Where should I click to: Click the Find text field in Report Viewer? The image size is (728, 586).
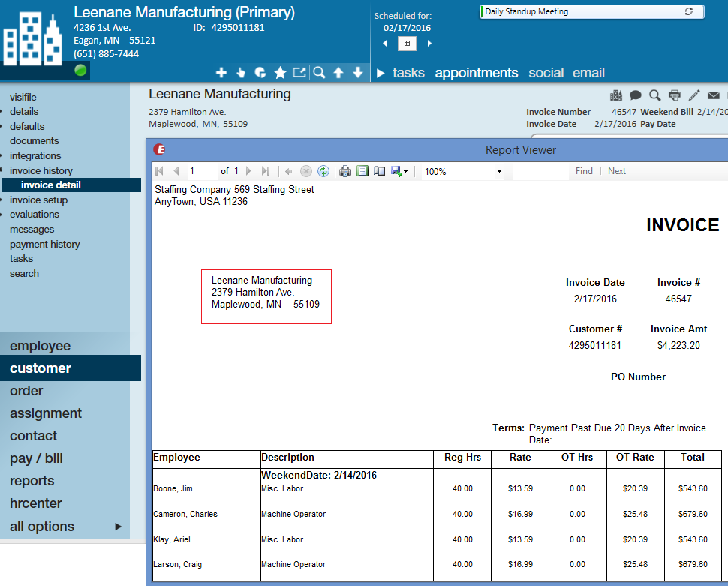pyautogui.click(x=540, y=172)
